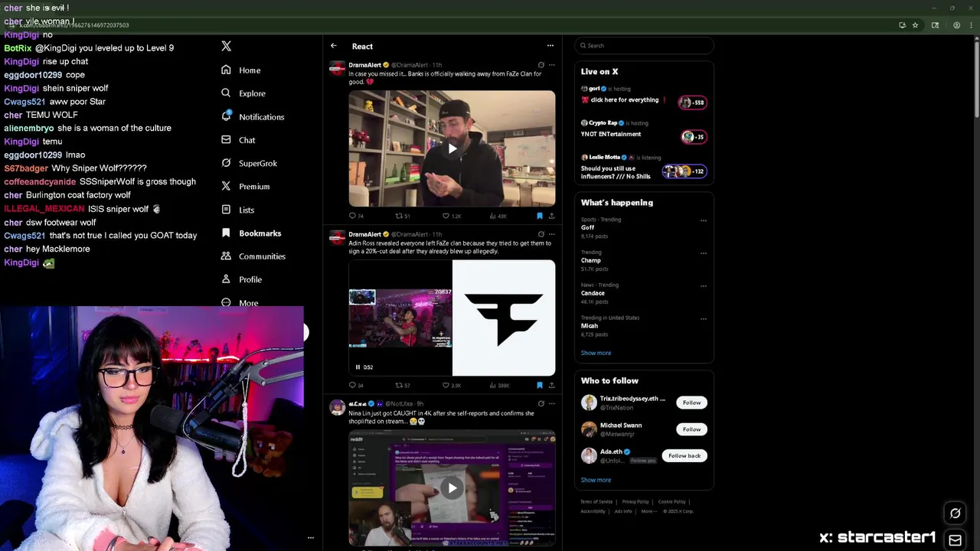The image size is (980, 551).
Task: Join the 'click here for everything' live space
Action: pos(644,96)
